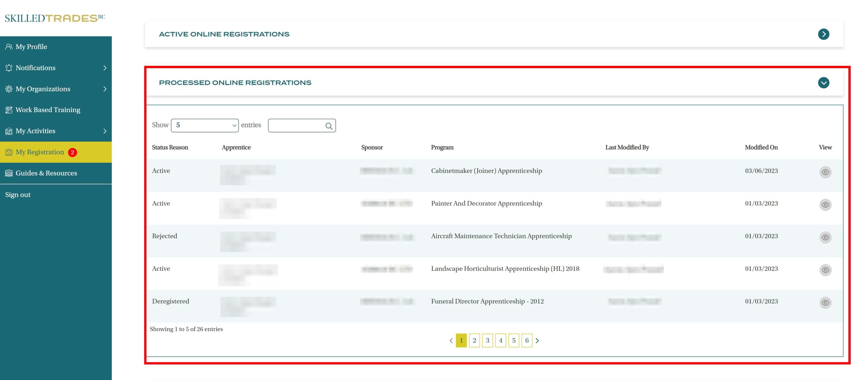
Task: Click the SkilledTradesBC logo
Action: [x=55, y=18]
